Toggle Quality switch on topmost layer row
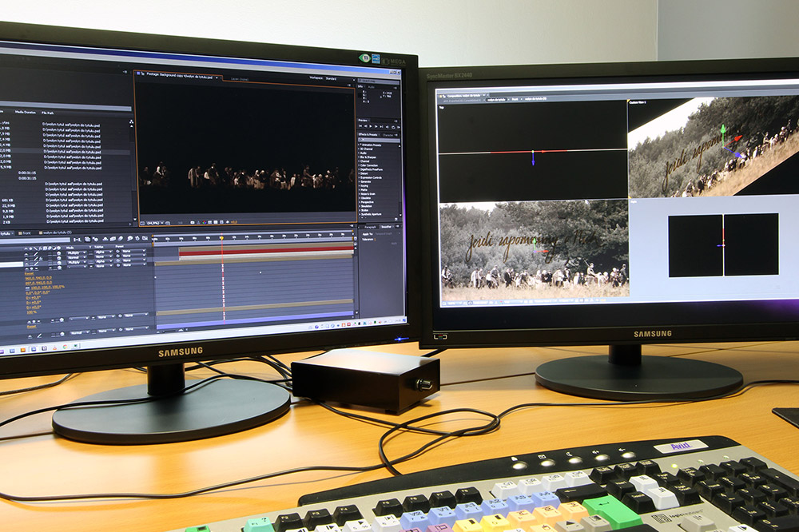 click(x=36, y=253)
